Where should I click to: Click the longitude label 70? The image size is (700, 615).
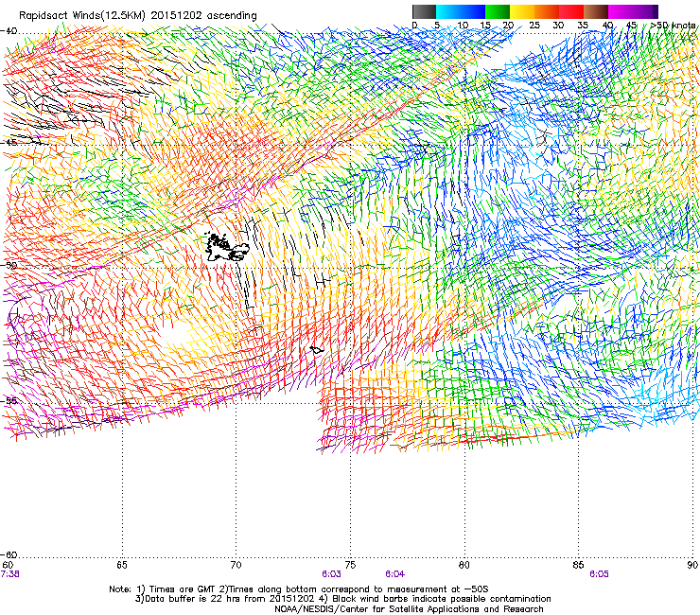click(236, 565)
